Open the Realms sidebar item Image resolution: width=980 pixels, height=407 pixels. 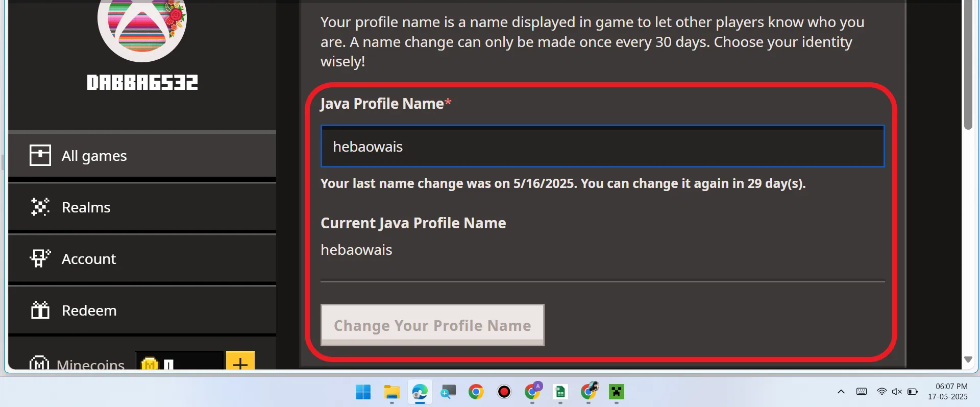coord(142,207)
